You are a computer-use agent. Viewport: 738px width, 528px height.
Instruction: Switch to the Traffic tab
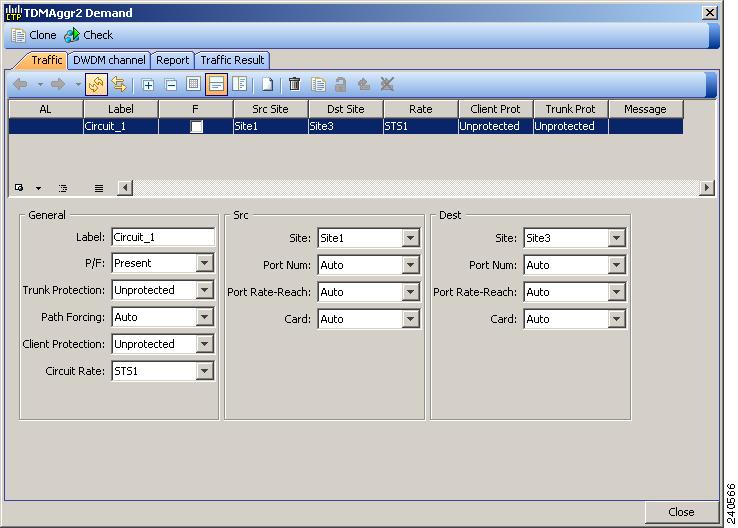click(x=47, y=60)
